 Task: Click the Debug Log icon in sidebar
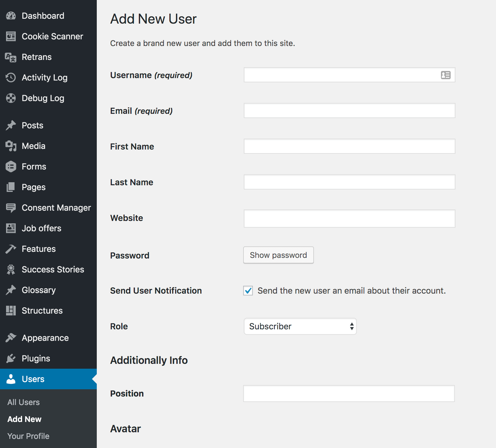[x=11, y=98]
